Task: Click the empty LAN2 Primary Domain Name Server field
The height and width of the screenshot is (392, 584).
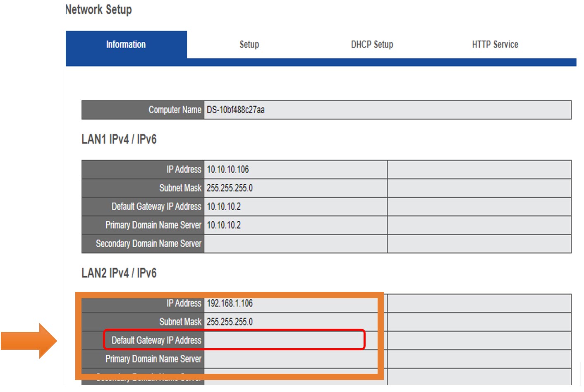Action: (x=290, y=359)
